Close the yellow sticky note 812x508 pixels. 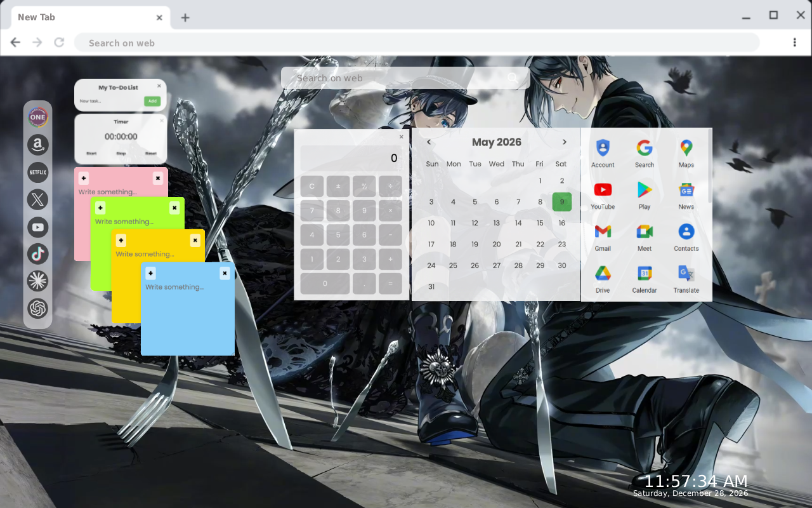[195, 241]
